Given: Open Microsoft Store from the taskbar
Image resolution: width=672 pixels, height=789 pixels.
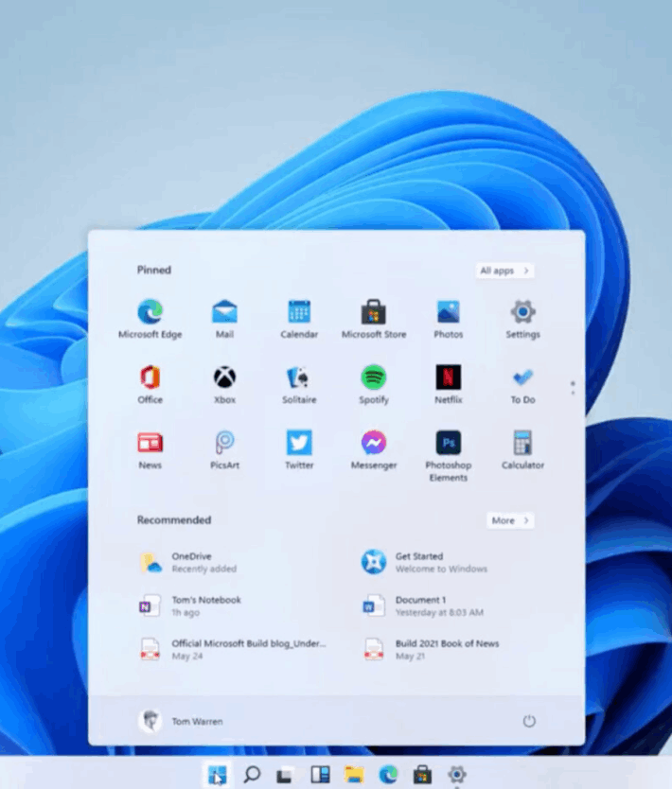Looking at the screenshot, I should click(x=422, y=775).
